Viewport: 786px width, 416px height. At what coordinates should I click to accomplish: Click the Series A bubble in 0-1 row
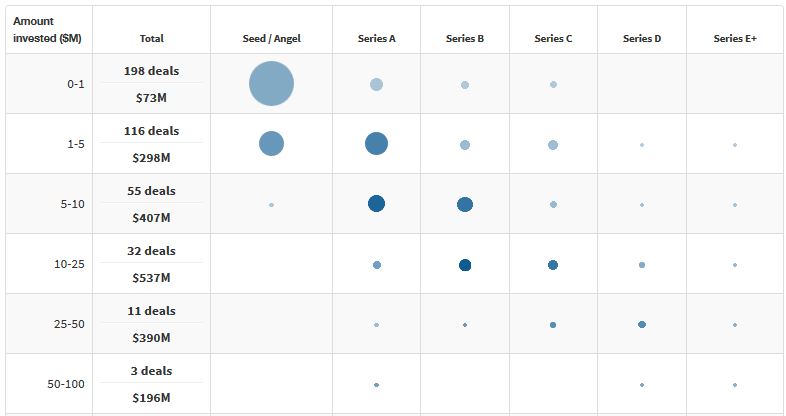click(x=376, y=84)
